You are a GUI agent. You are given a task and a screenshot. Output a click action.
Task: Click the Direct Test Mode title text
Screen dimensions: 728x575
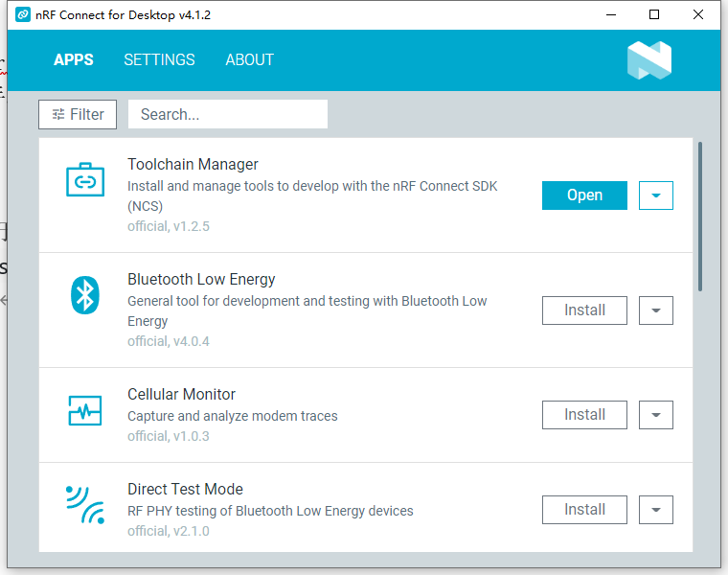tap(185, 489)
